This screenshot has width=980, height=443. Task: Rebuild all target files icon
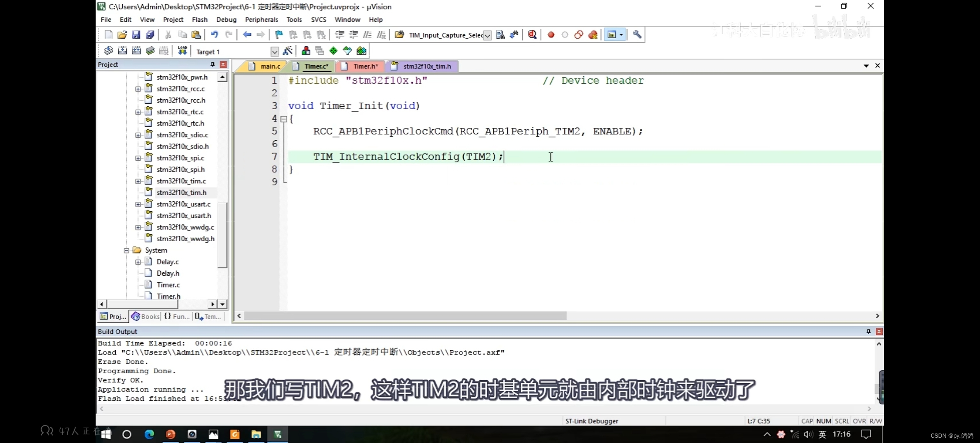[x=136, y=51]
